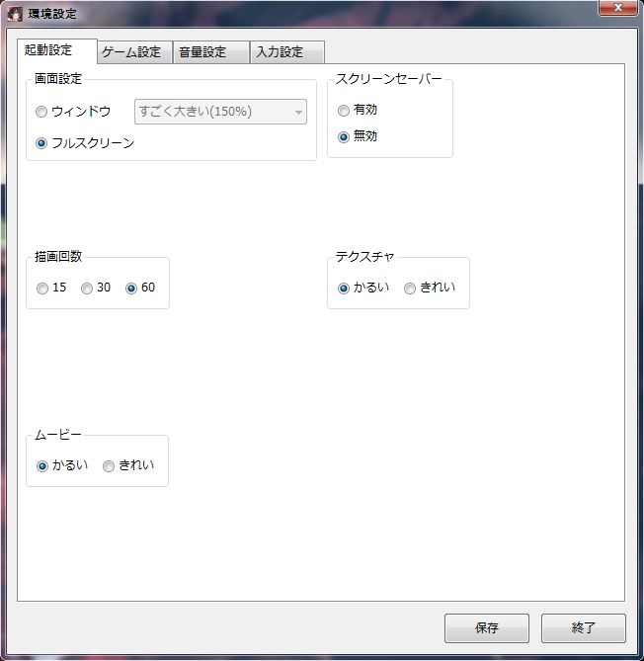Pick きれい in the ムービー group
Screen dimensions: 644x661
(x=109, y=466)
